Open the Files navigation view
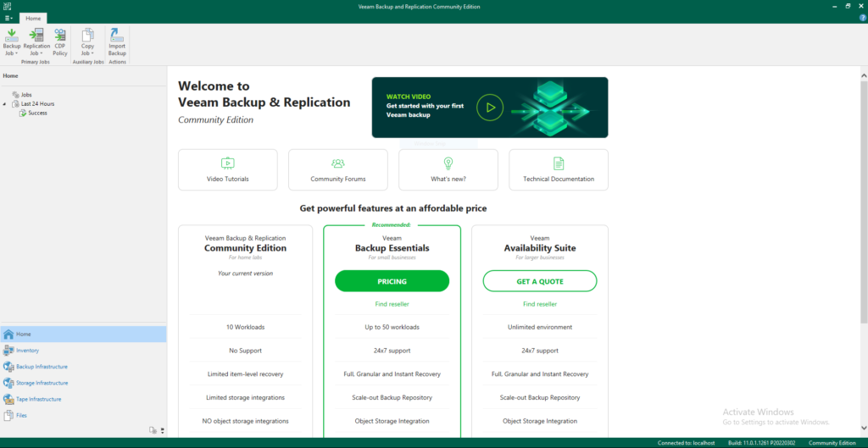The height and width of the screenshot is (448, 868). [83, 415]
